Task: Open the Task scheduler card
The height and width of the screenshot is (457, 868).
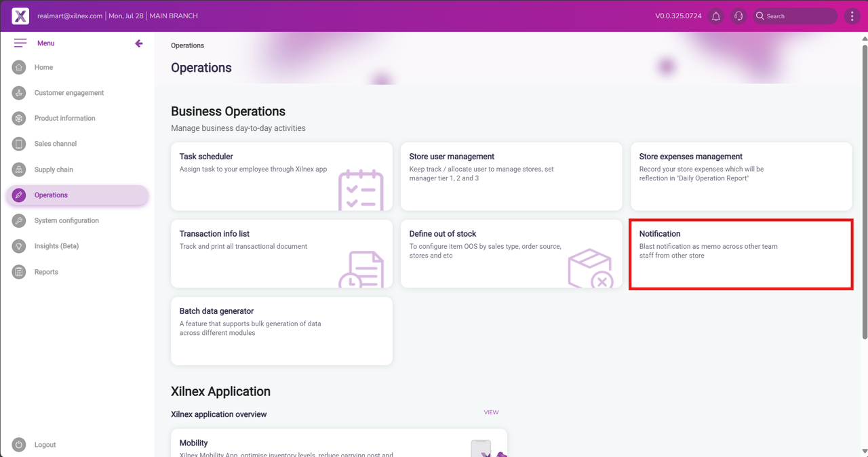Action: coord(281,176)
